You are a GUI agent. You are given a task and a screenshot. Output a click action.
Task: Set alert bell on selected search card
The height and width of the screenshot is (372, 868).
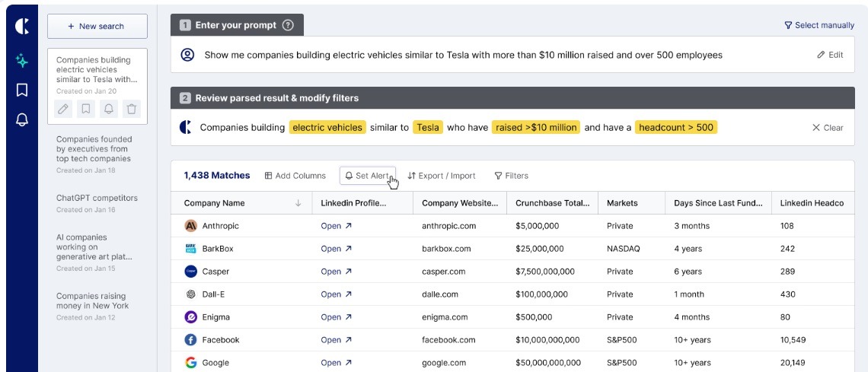point(108,109)
